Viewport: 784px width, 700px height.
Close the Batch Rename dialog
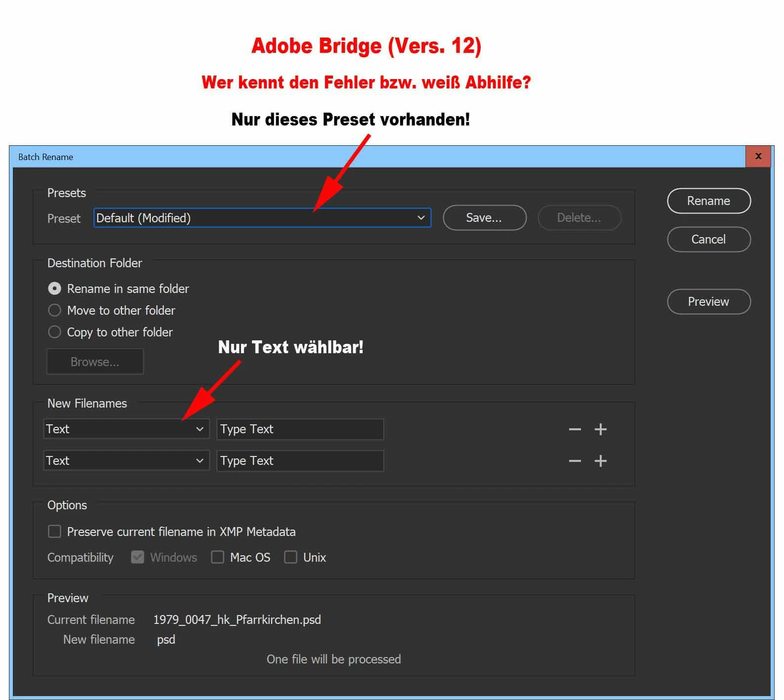click(758, 156)
